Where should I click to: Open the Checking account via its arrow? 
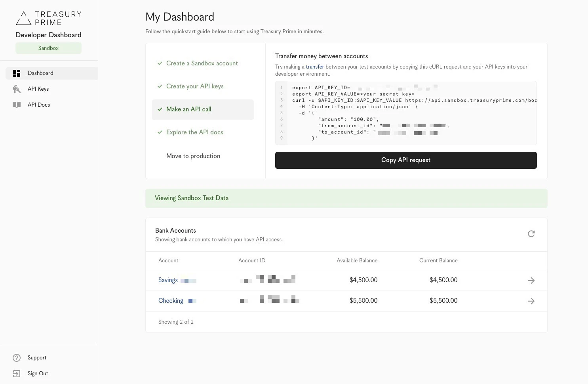[x=531, y=301]
